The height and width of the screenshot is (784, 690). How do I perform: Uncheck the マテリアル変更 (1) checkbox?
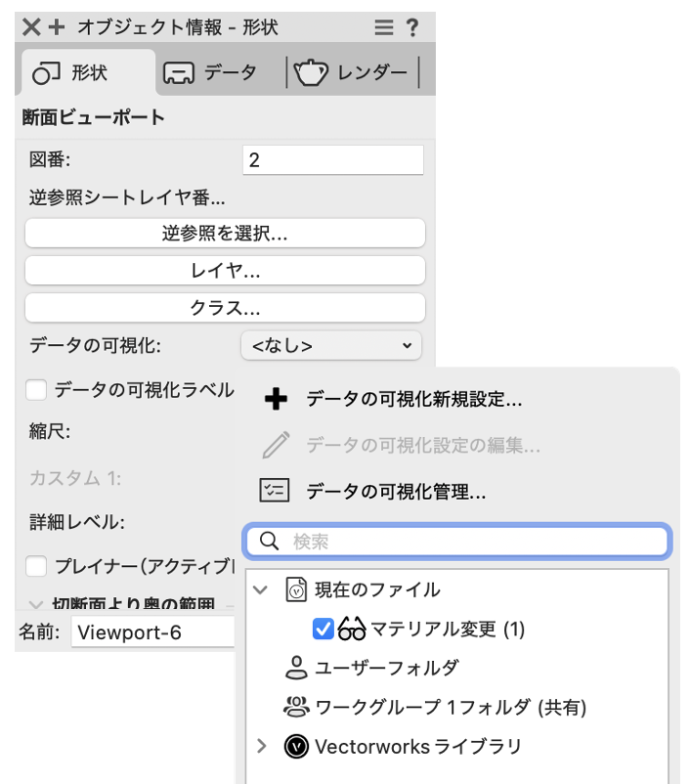point(323,630)
